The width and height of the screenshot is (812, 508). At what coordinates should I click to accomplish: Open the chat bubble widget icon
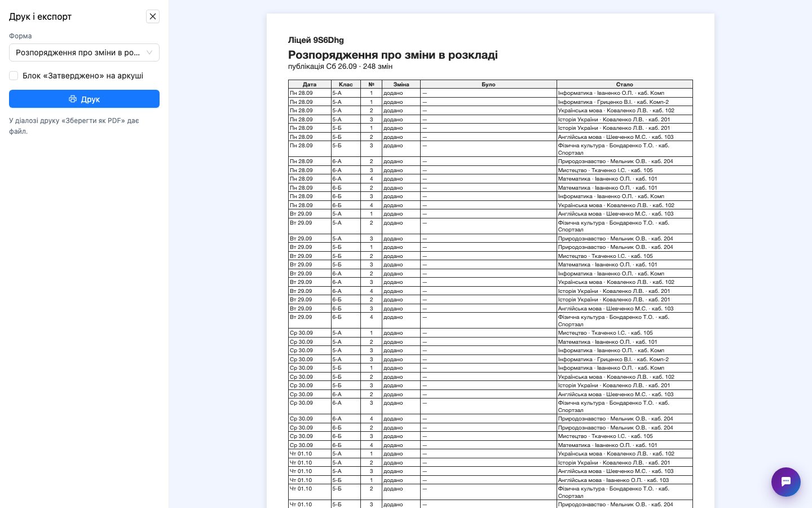pos(786,482)
